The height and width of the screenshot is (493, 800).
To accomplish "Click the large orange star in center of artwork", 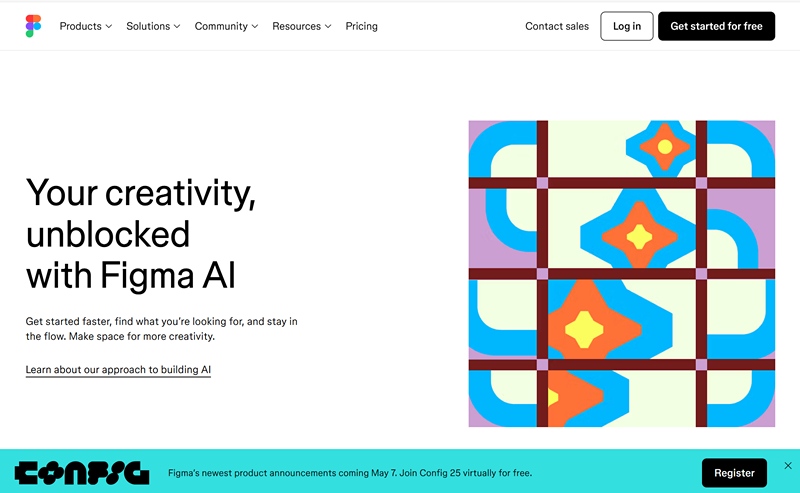I will click(639, 236).
